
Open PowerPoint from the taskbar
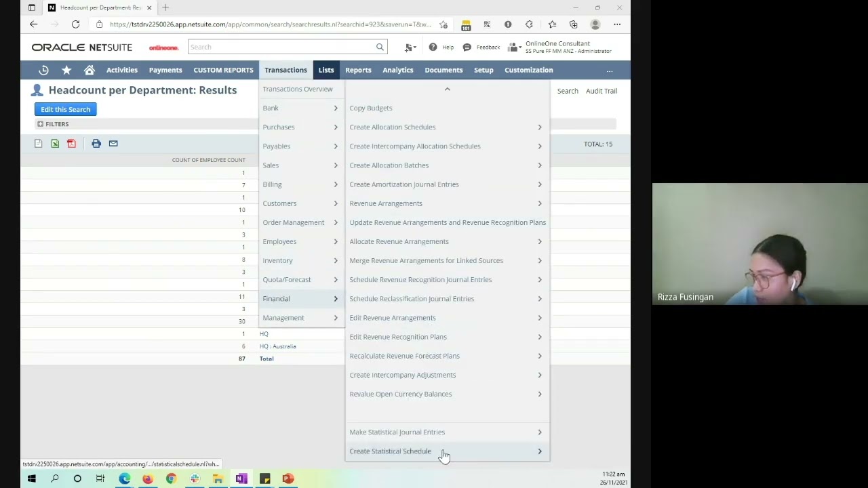pyautogui.click(x=288, y=479)
